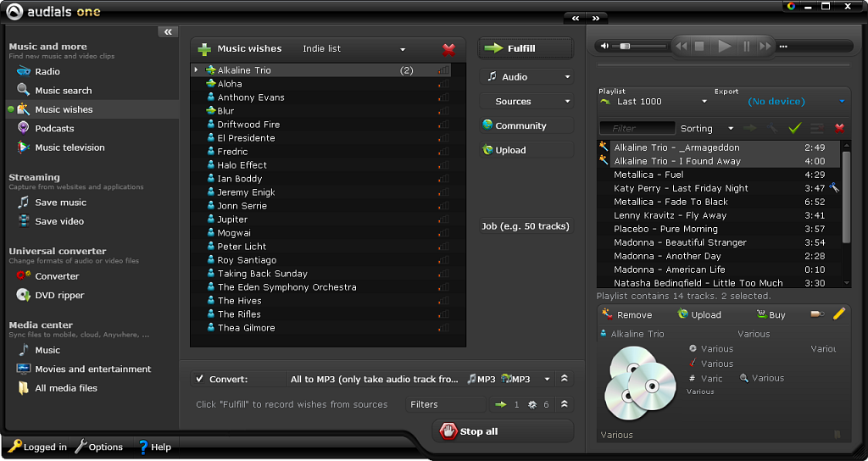Click Movies and entertainment monitor icon
The image size is (868, 461).
coord(23,369)
